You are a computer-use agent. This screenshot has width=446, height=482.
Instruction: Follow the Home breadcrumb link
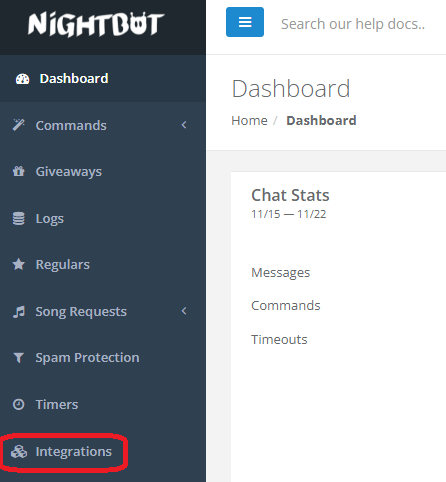click(249, 120)
